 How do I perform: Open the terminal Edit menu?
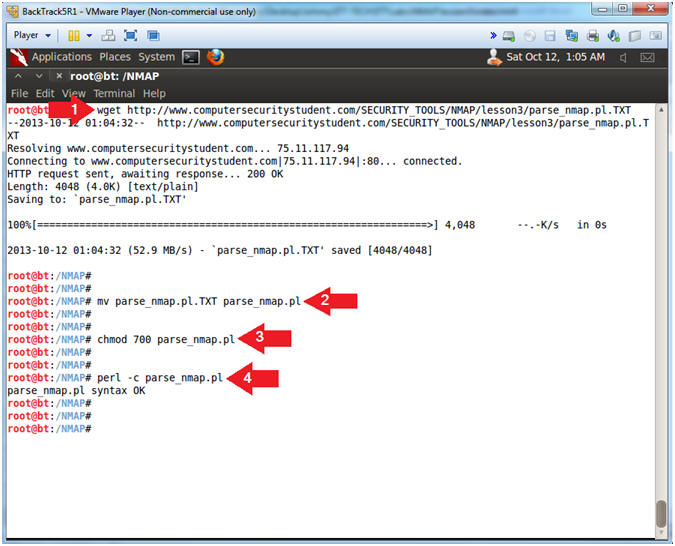pos(45,93)
